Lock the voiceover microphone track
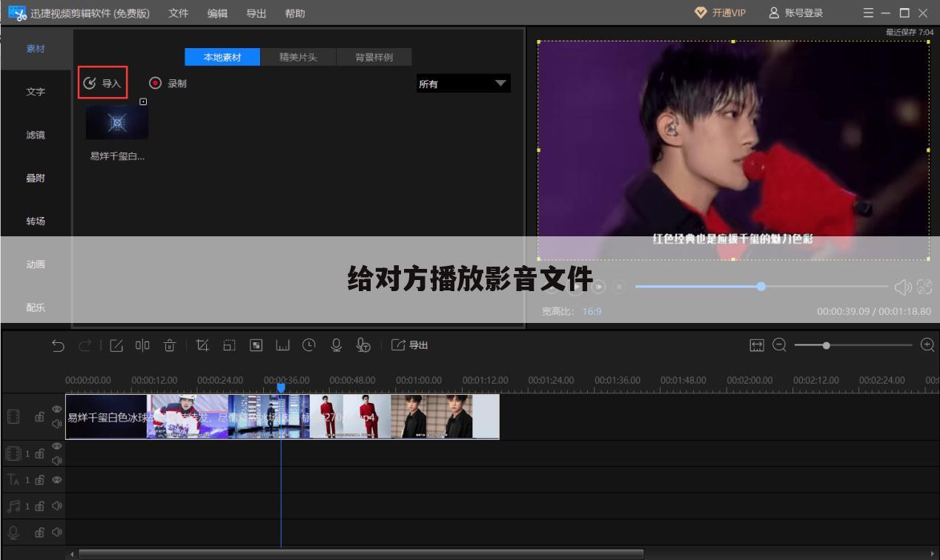Image resolution: width=940 pixels, height=560 pixels. 39,532
